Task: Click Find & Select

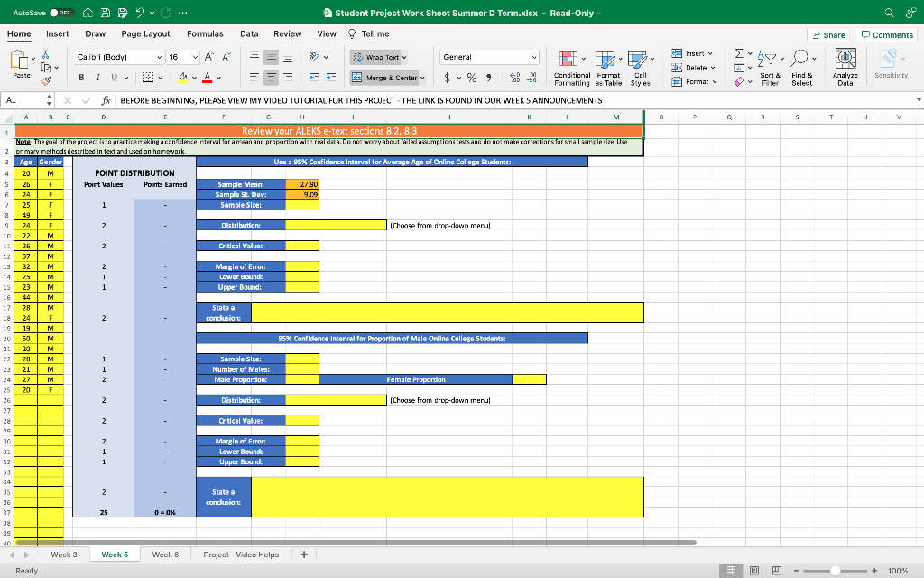Action: pyautogui.click(x=801, y=68)
